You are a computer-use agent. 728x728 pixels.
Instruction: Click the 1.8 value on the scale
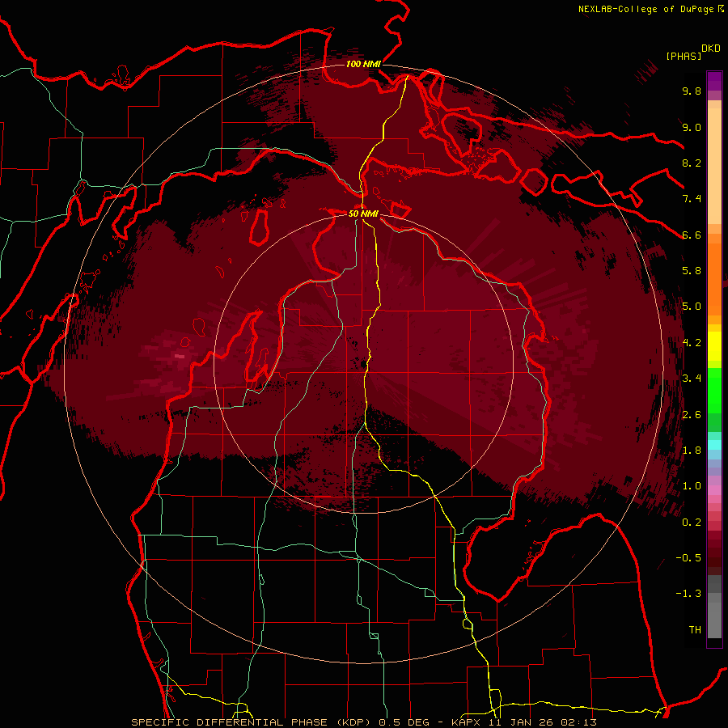[692, 451]
